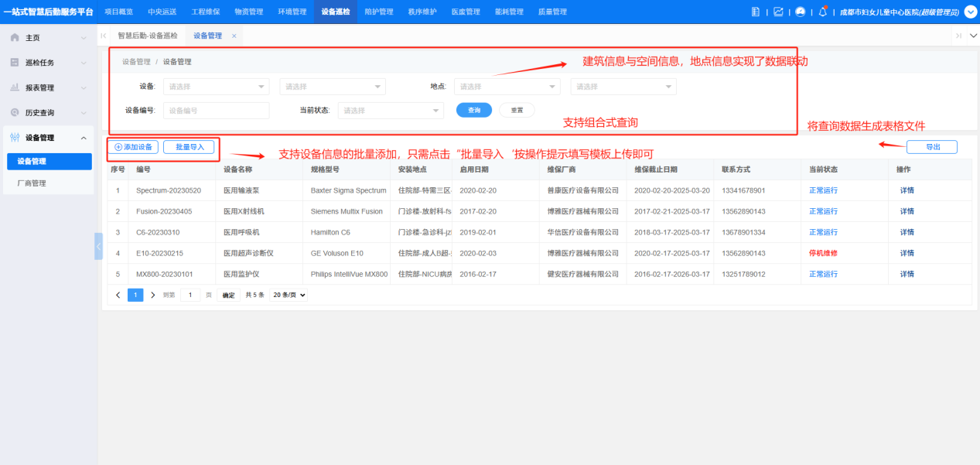Select 环境管理 in top navigation
This screenshot has height=465, width=980.
pos(292,12)
